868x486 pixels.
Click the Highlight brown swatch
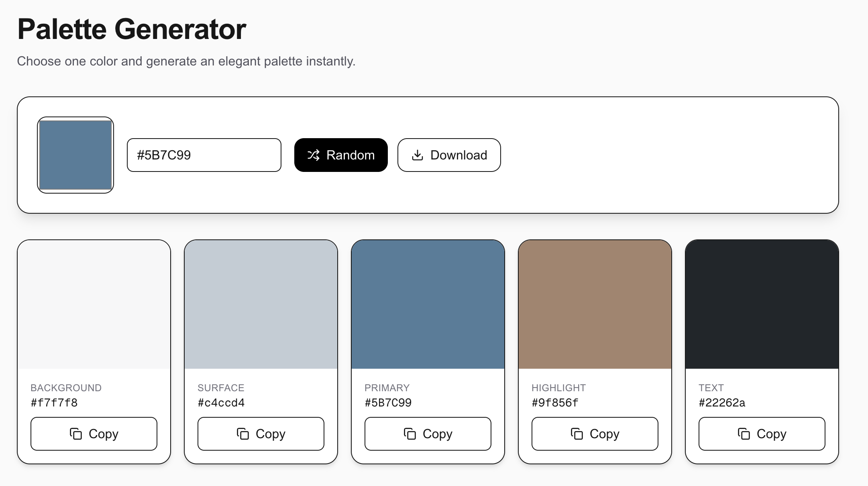(595, 304)
